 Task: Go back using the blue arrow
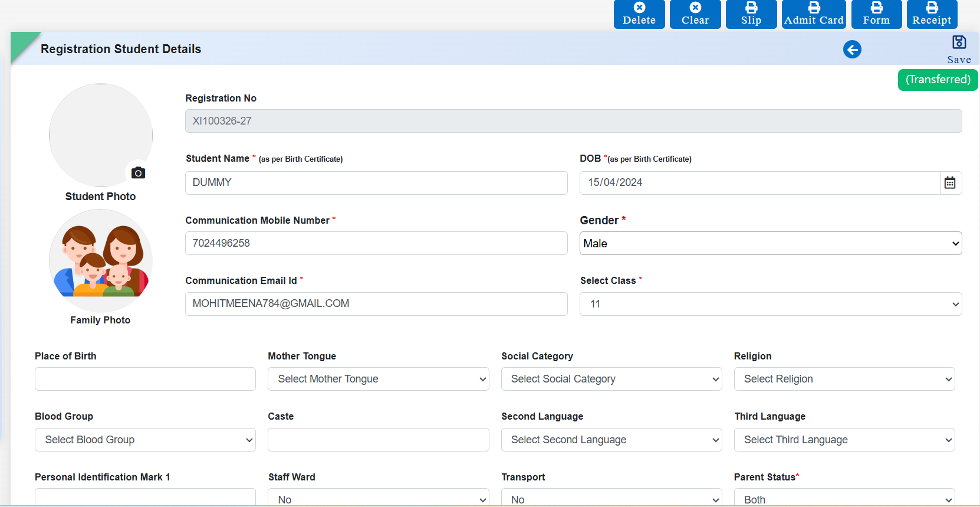coord(852,50)
